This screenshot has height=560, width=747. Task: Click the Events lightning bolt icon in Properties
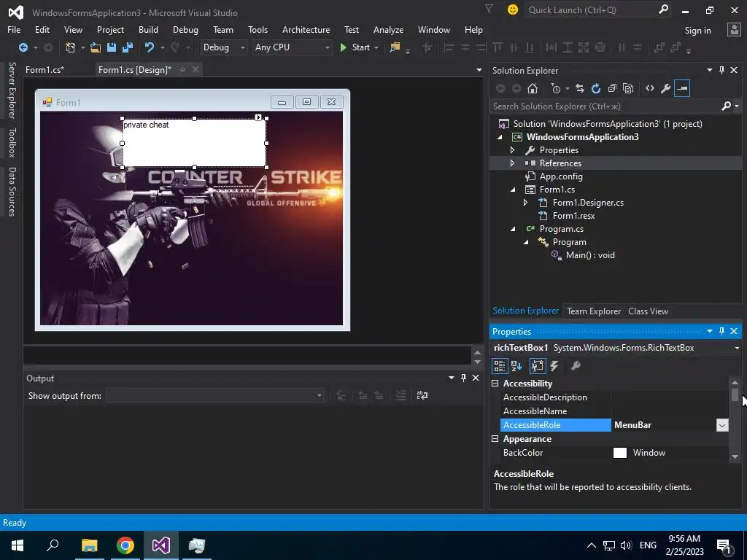tap(554, 366)
